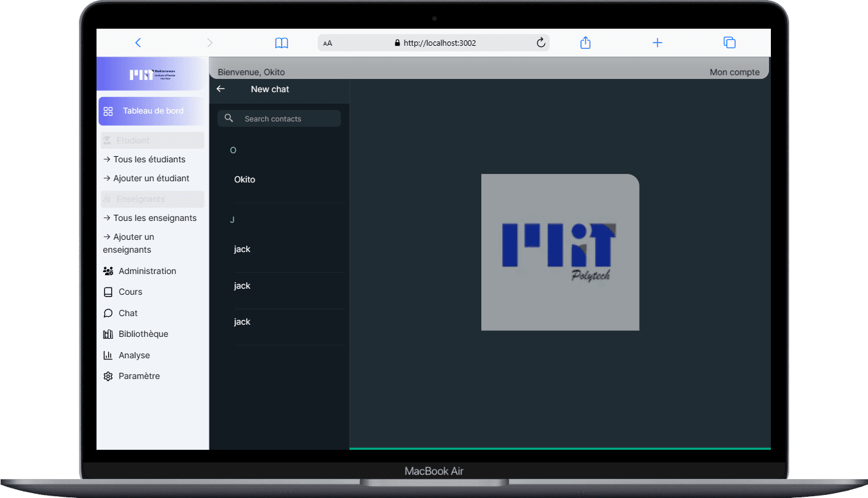868x498 pixels.
Task: Click the Bienvenue, Okito greeting
Action: (251, 72)
